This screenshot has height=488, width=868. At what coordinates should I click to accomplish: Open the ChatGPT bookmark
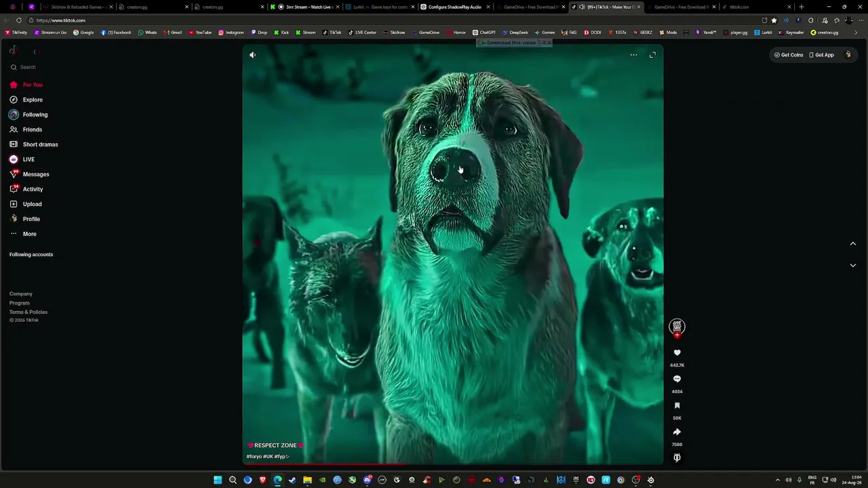tap(484, 33)
